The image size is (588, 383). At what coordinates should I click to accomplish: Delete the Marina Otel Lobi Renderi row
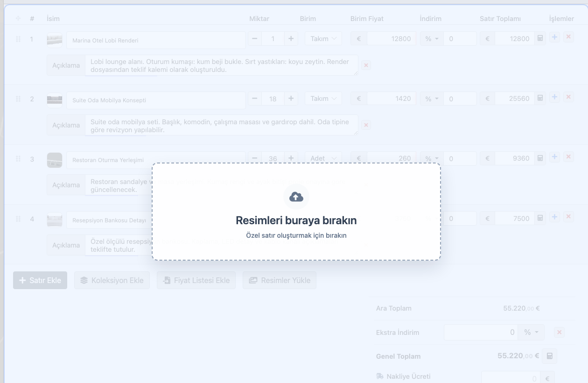(568, 37)
